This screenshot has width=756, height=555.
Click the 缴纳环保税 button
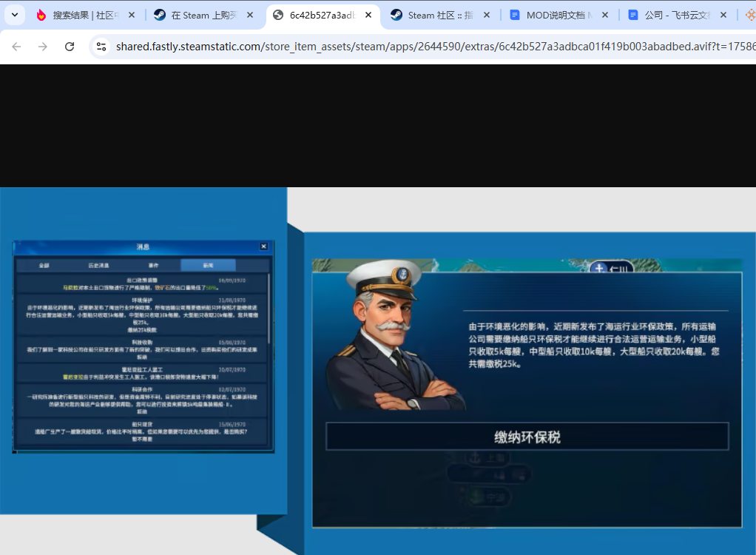point(527,437)
